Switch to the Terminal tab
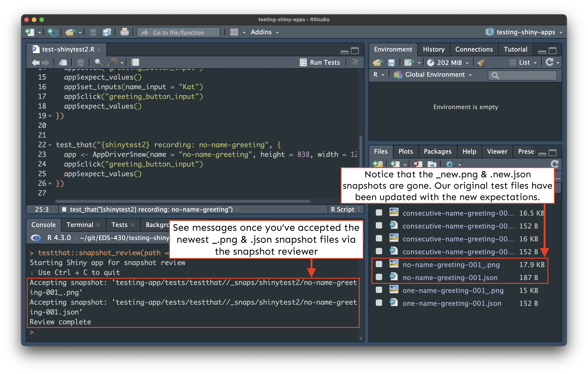 point(80,225)
